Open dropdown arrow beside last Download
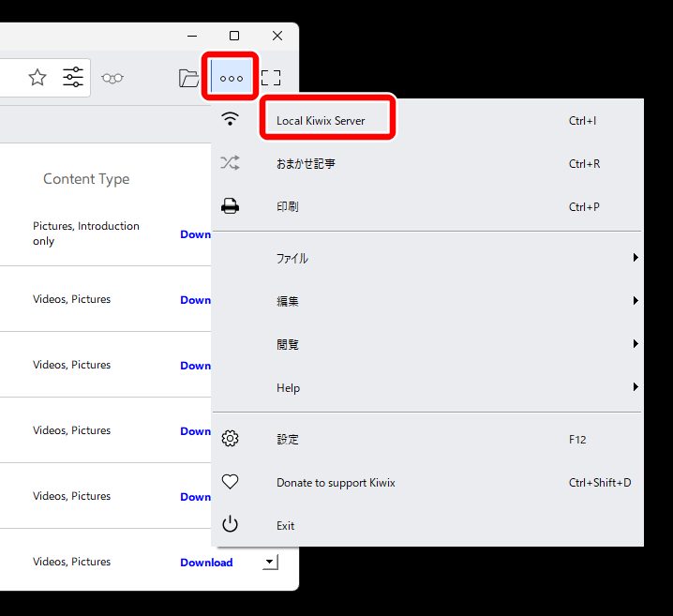Image resolution: width=673 pixels, height=616 pixels. pyautogui.click(x=270, y=563)
